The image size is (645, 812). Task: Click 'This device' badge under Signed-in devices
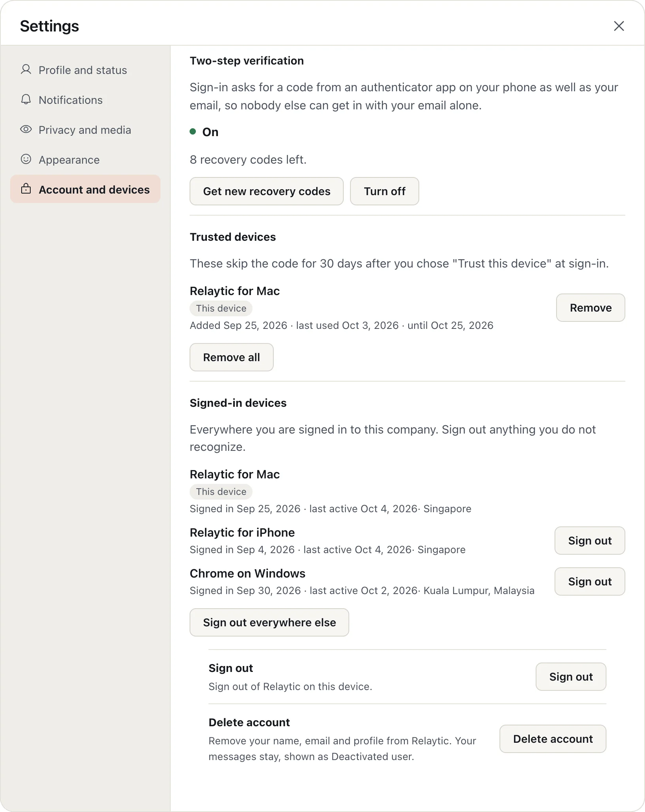(221, 492)
